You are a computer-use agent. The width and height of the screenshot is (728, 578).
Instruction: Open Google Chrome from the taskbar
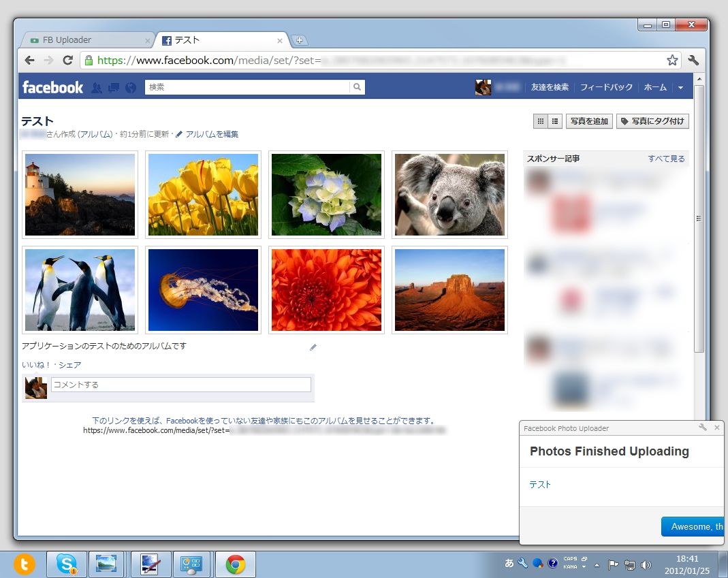(x=236, y=564)
